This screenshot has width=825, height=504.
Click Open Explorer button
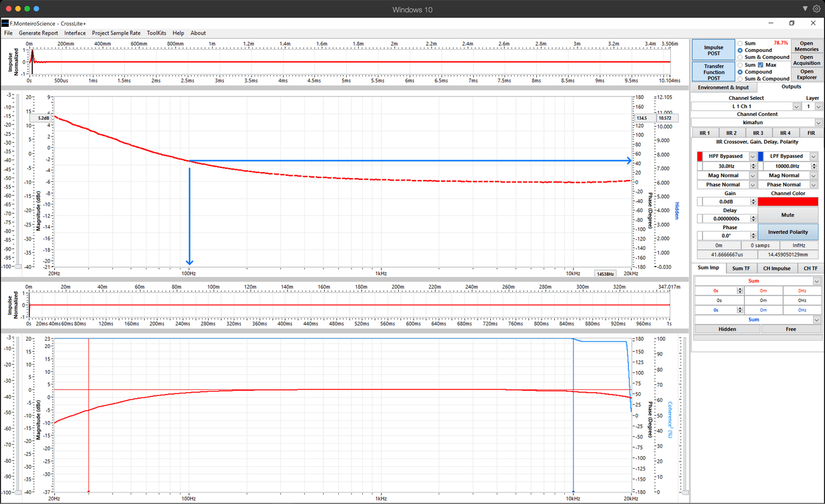coord(806,74)
